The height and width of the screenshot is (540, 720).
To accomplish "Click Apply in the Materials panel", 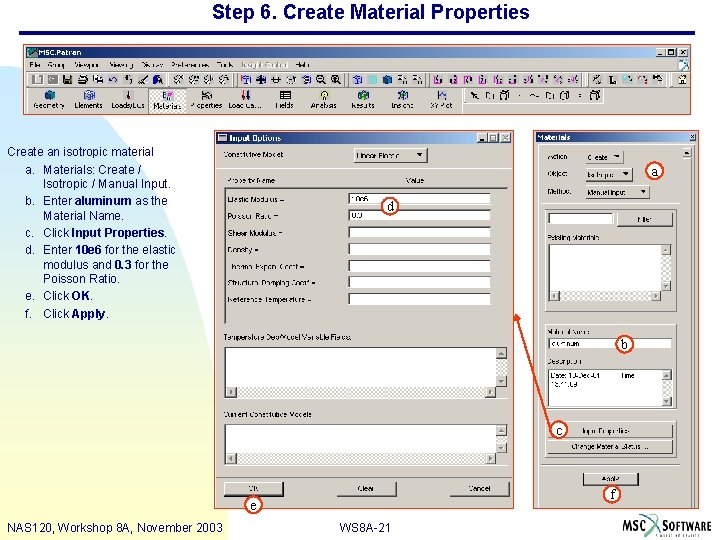I will [x=611, y=478].
